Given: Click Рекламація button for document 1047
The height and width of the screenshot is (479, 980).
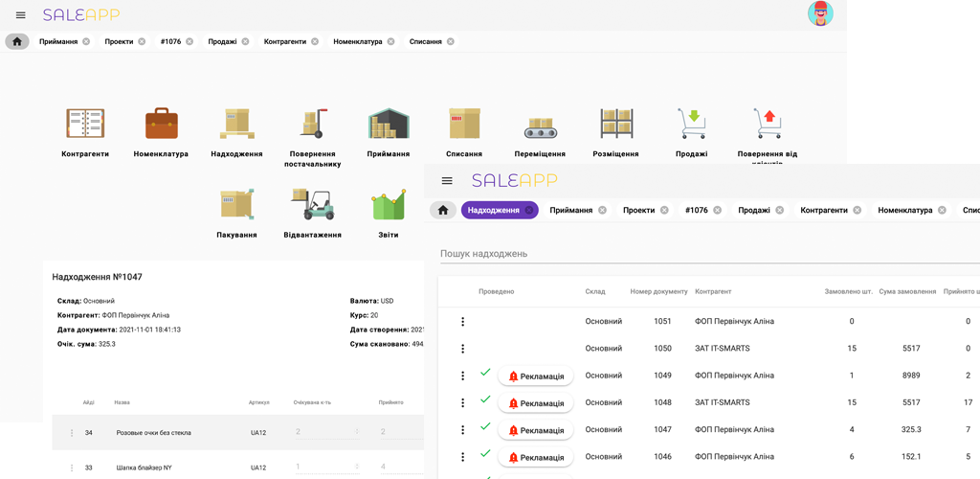Looking at the screenshot, I should [x=536, y=430].
